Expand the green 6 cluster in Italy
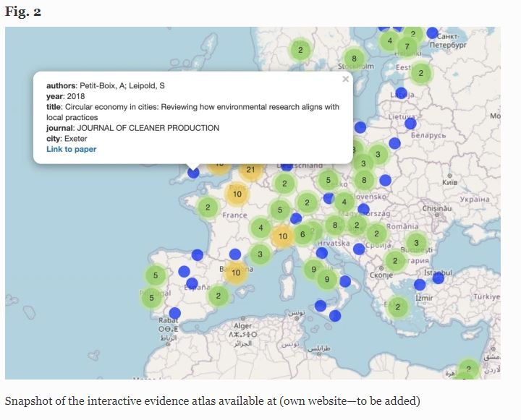The width and height of the screenshot is (521, 420). 302,234
